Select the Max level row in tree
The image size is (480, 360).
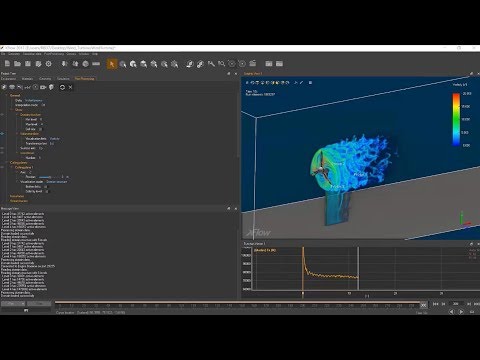tap(34, 124)
